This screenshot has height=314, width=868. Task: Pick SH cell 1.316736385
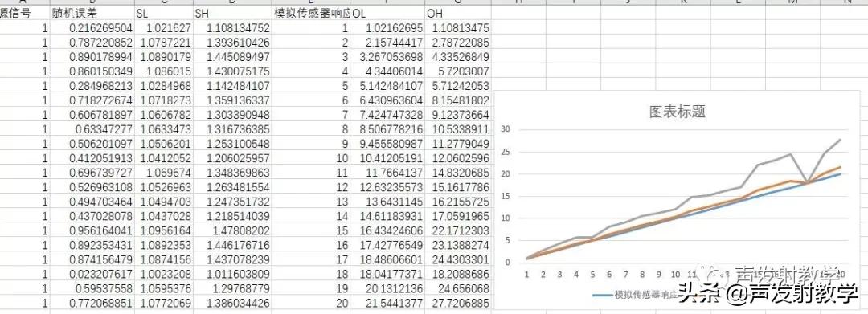pos(232,128)
